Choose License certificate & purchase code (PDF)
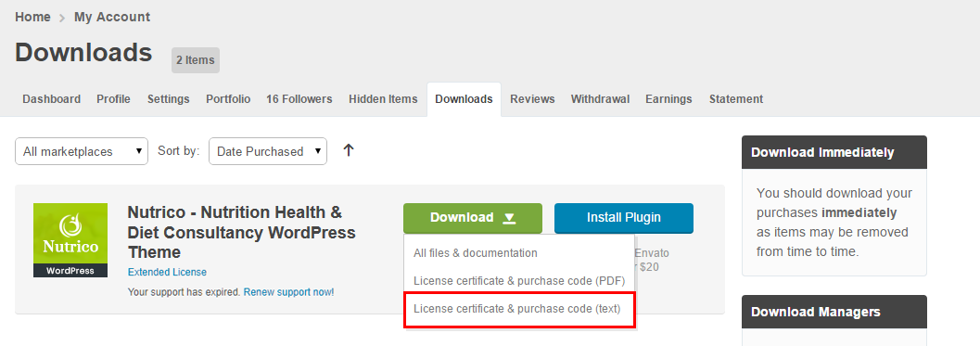The image size is (980, 346). (x=519, y=281)
